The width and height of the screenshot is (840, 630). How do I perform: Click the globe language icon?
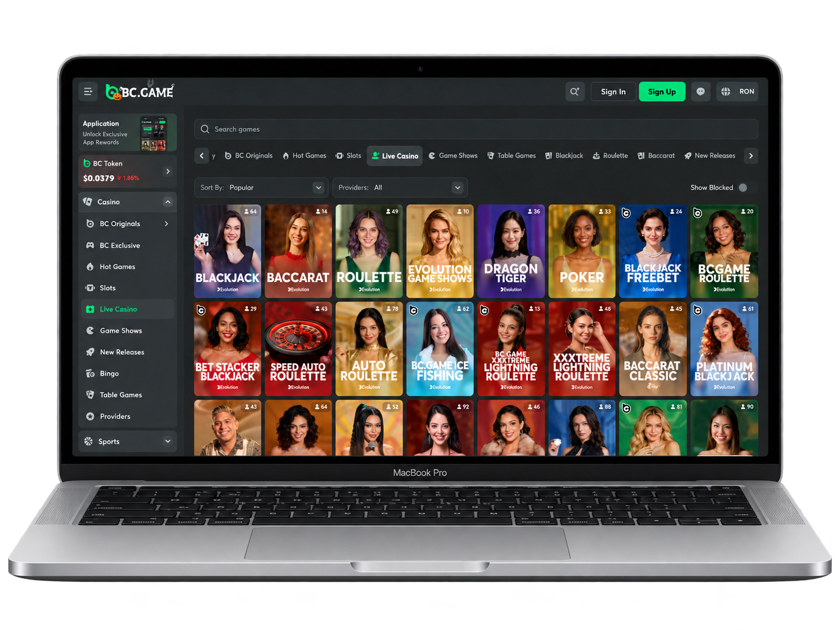[x=726, y=92]
